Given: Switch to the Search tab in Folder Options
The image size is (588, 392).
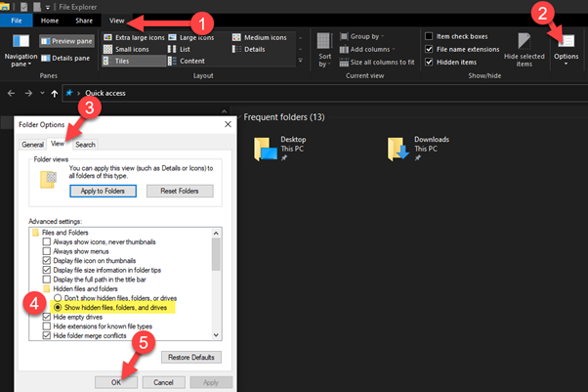Looking at the screenshot, I should point(85,145).
